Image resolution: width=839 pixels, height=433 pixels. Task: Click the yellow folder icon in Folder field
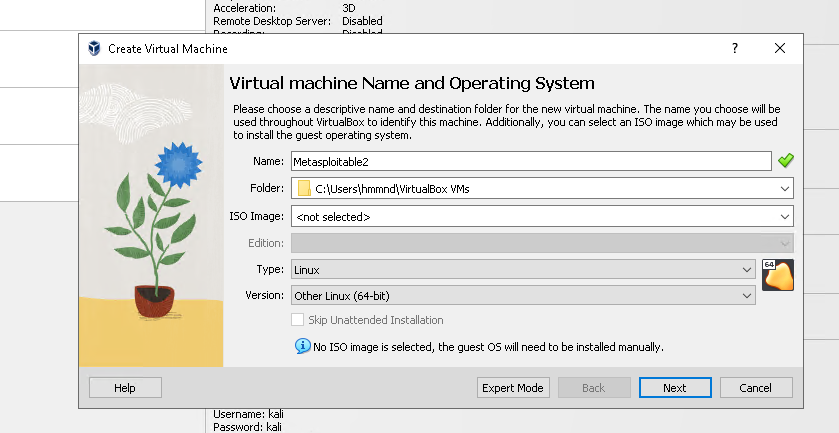point(304,188)
